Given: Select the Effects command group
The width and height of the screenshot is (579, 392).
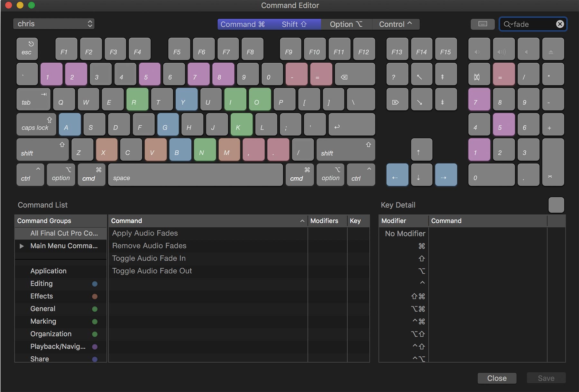Looking at the screenshot, I should (61, 296).
